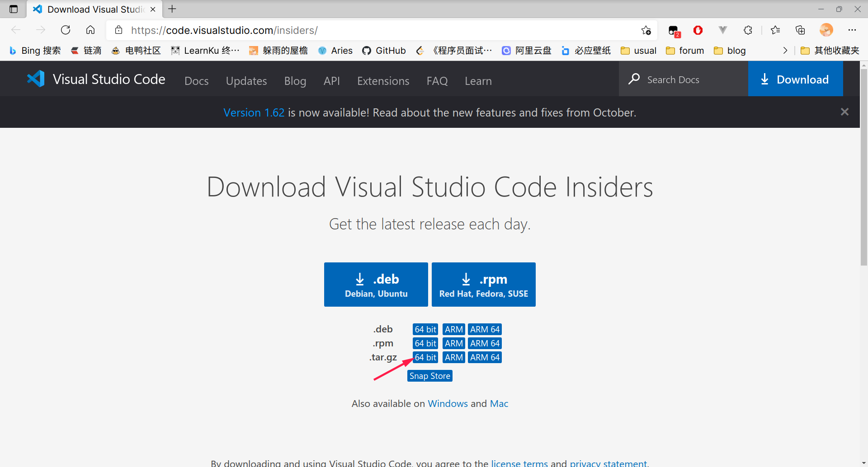Click the search magnifier icon in Search Docs
Screen dimensions: 868x467
[x=634, y=79]
